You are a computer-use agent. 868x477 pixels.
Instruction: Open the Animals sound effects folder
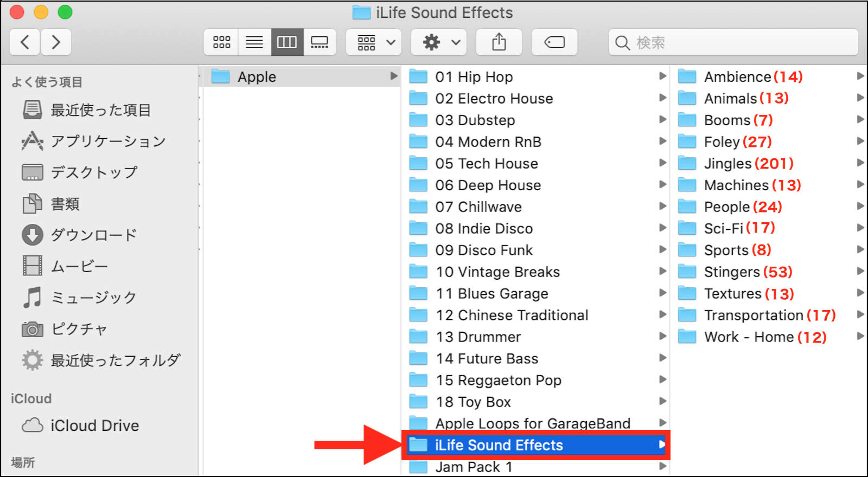coord(770,98)
